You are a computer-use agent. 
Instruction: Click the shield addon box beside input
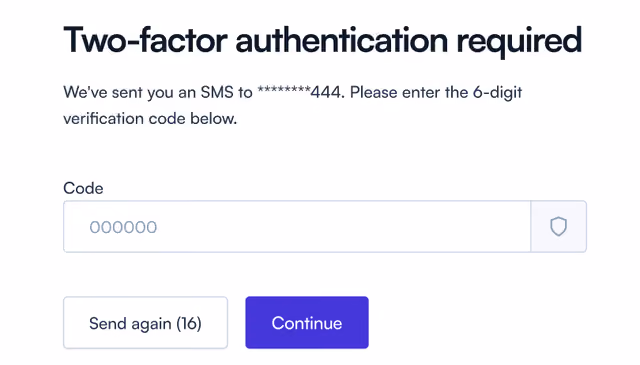click(x=559, y=227)
